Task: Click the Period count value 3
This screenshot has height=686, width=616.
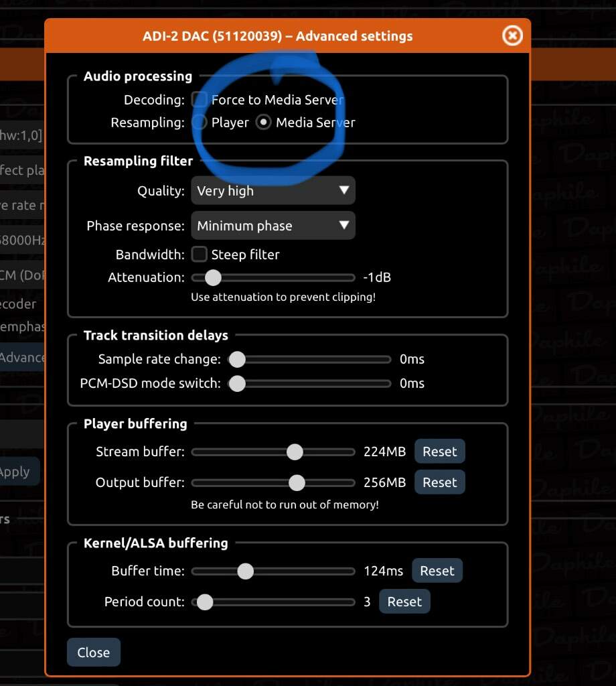Action: [x=367, y=602]
